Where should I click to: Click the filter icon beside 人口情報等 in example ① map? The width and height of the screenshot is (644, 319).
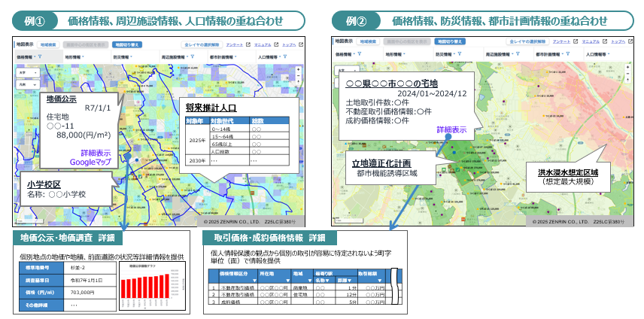284,56
